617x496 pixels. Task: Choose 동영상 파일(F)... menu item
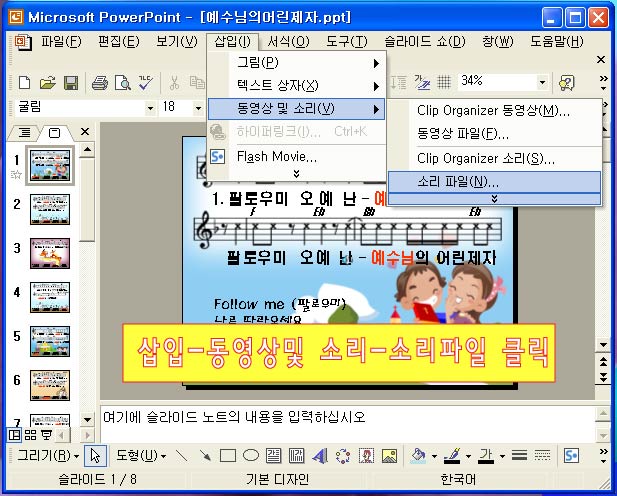point(494,133)
